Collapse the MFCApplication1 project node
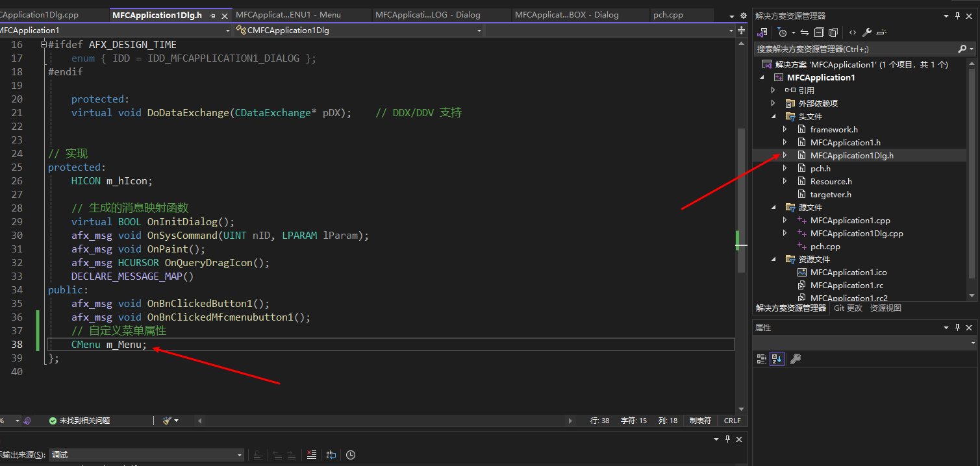980x466 pixels. point(761,77)
